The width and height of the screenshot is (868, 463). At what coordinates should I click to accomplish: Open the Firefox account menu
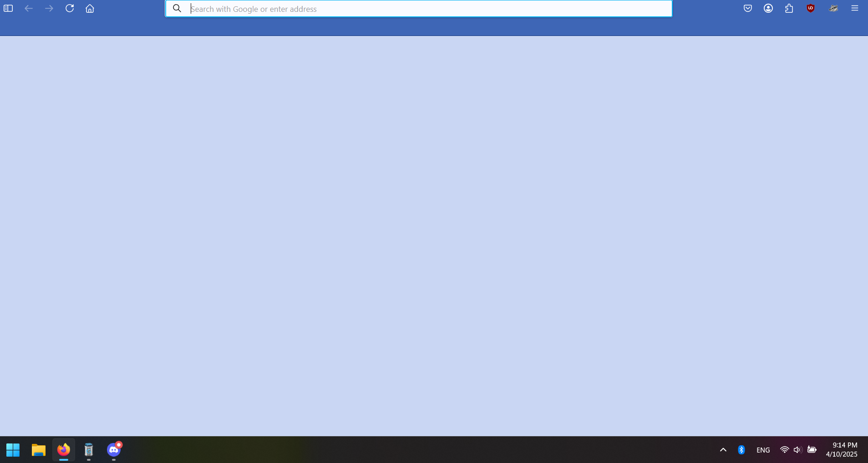[x=768, y=9]
